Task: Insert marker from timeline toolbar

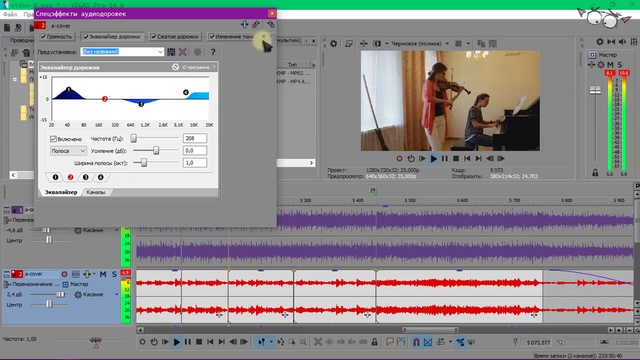Action: coord(390,342)
